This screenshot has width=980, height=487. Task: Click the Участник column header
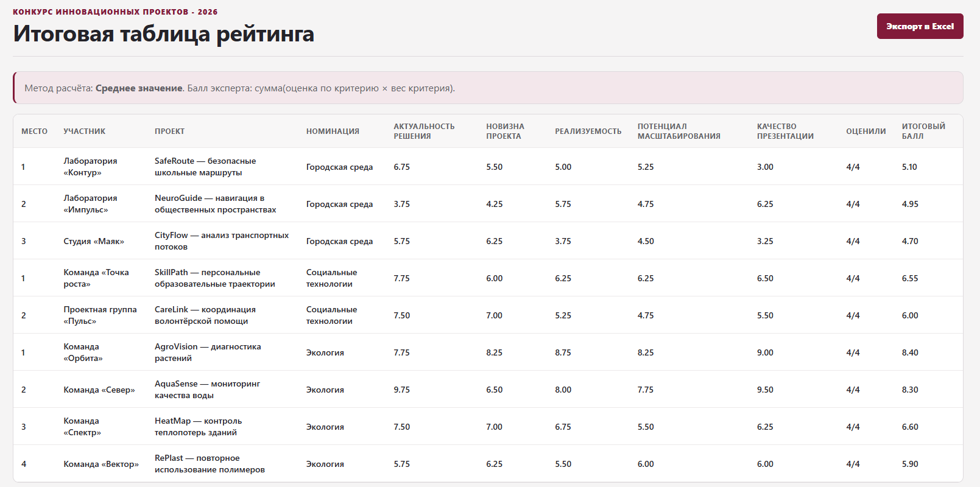[85, 131]
